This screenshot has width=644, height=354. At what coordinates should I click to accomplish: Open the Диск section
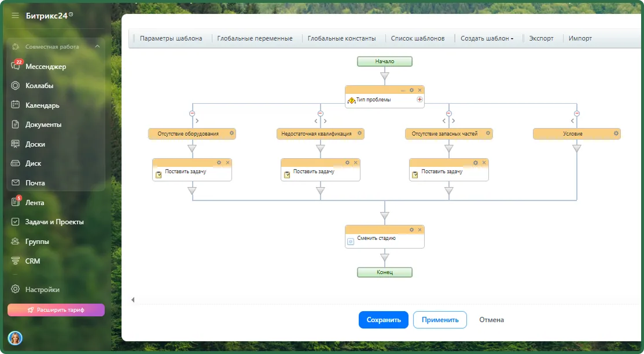33,163
